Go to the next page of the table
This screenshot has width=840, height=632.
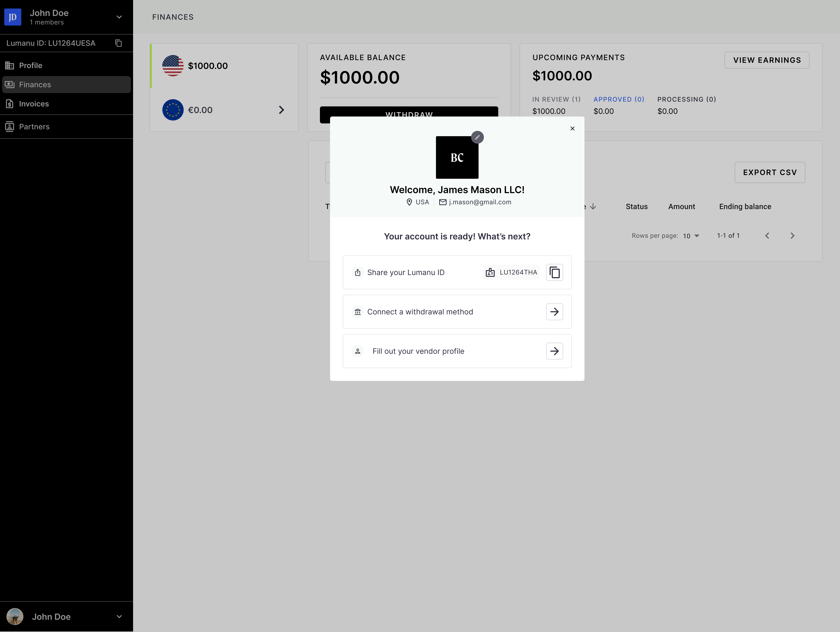(792, 236)
